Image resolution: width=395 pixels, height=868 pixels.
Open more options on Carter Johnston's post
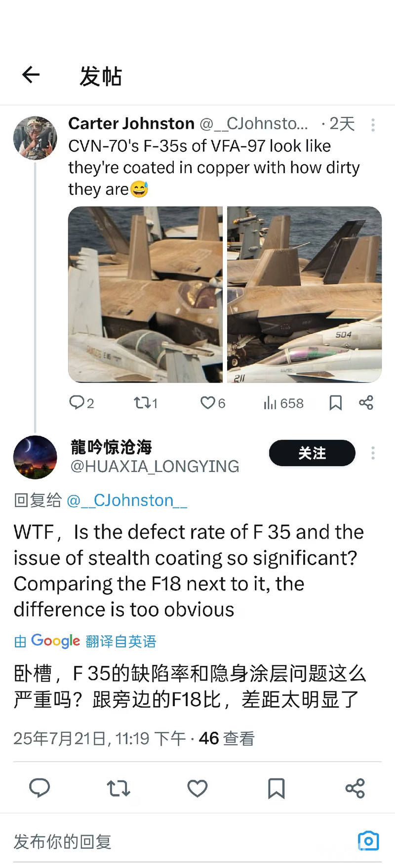[x=373, y=125]
